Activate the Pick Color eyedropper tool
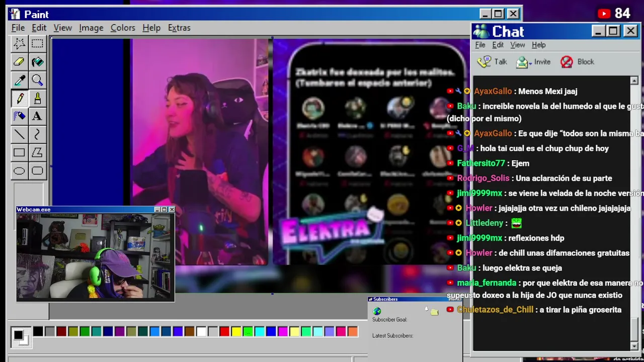 pyautogui.click(x=19, y=80)
